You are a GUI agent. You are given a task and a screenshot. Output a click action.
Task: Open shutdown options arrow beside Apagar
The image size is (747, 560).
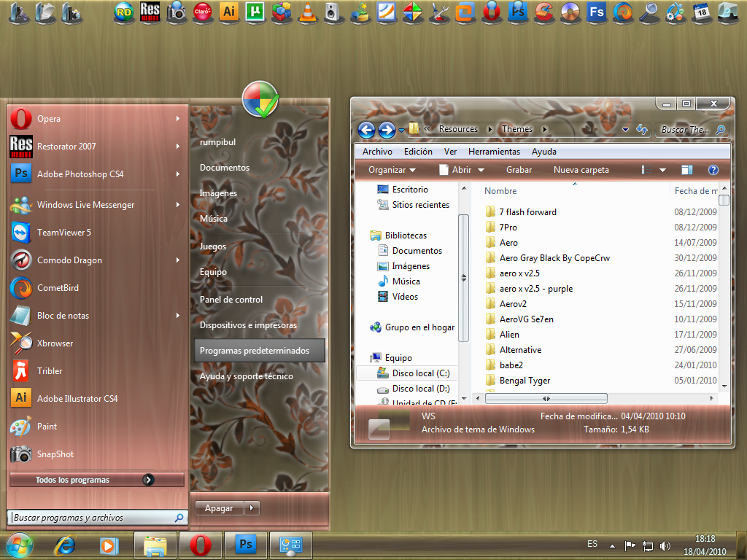coord(252,508)
